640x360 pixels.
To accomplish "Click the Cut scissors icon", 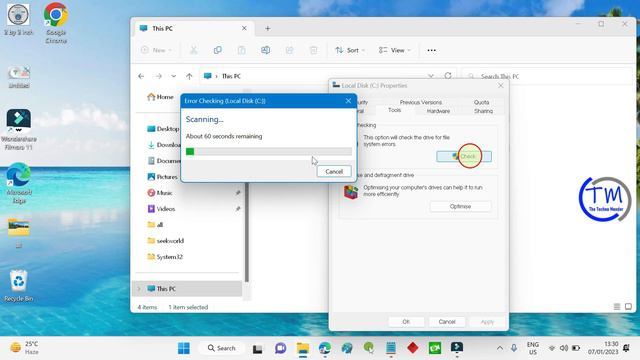I will tap(193, 50).
